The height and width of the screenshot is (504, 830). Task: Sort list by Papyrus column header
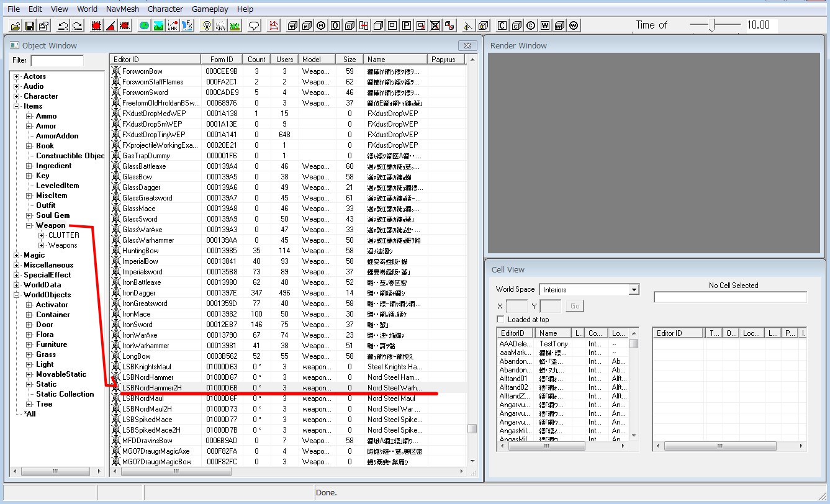(445, 60)
